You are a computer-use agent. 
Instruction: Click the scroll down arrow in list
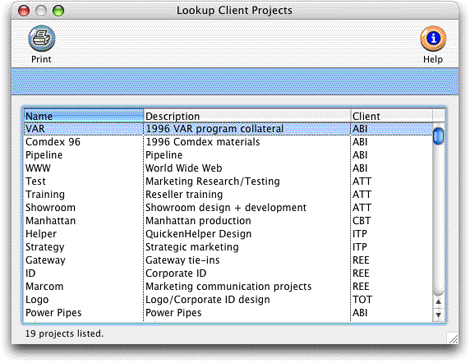coord(438,315)
